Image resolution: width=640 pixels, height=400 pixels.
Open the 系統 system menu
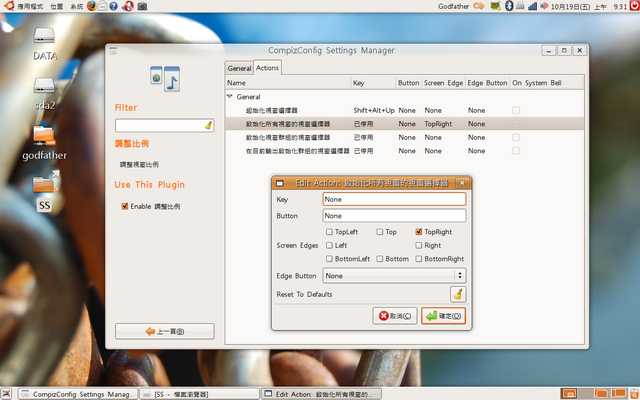(76, 7)
